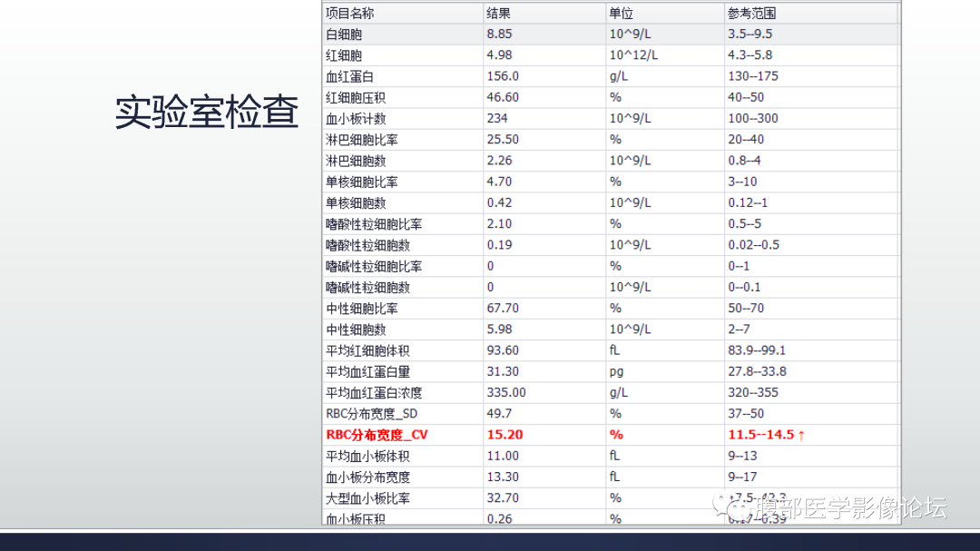Click the 单位 column header
Viewport: 980px width, 551px height.
(622, 13)
